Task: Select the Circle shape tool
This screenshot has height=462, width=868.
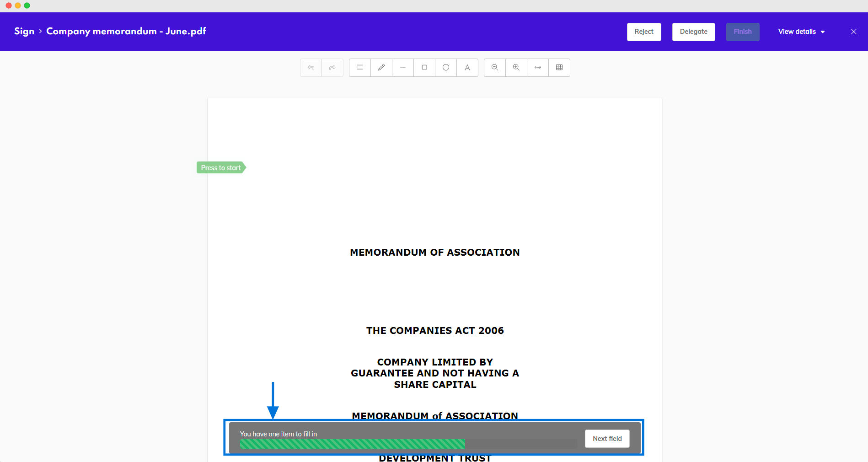Action: pos(445,67)
